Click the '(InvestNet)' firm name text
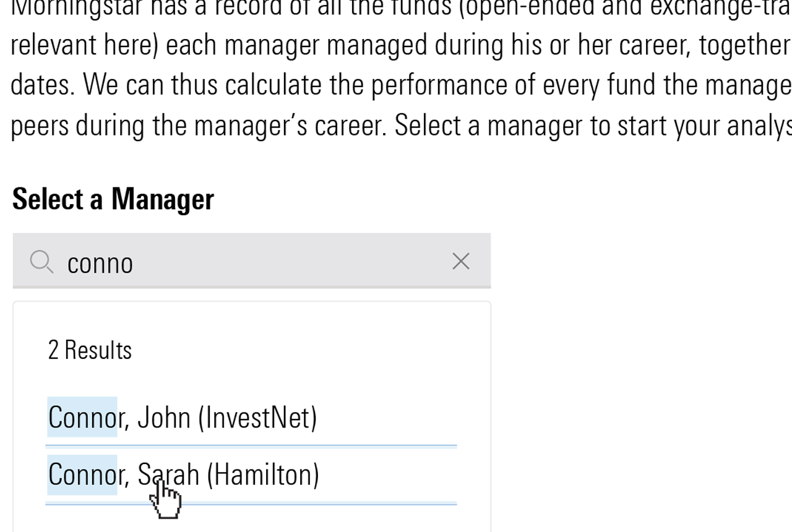This screenshot has width=792, height=532. 257,418
